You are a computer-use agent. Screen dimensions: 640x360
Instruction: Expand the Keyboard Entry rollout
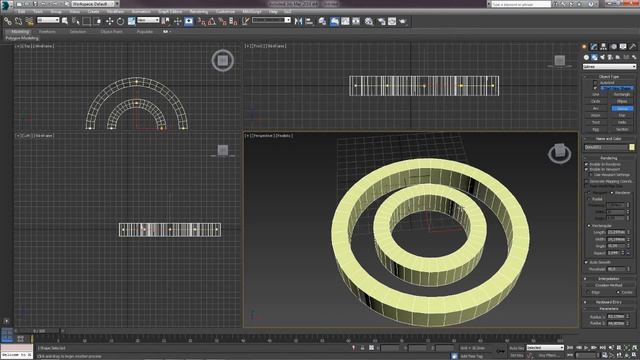(x=609, y=302)
